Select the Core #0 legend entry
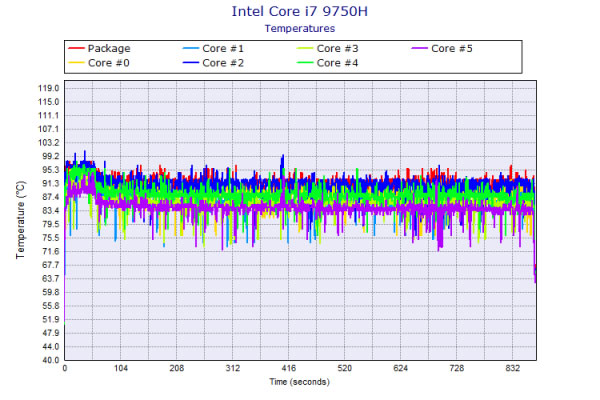Screen dimensions: 600x400 99,63
